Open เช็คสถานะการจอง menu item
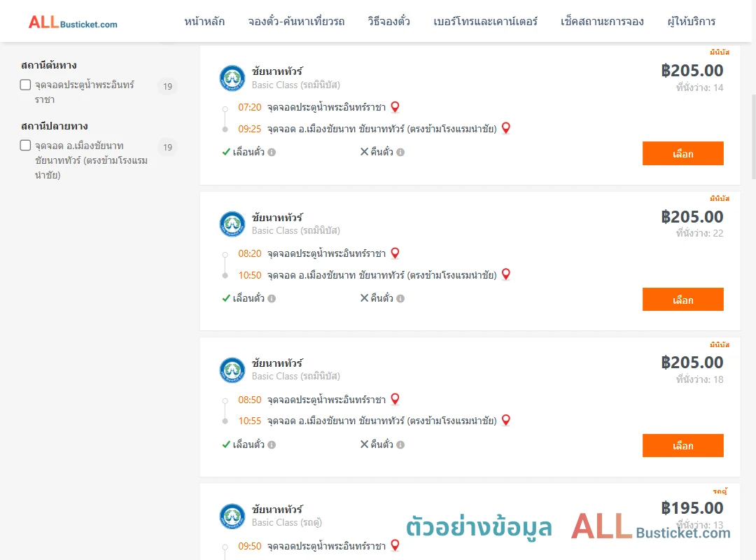Viewport: 756px width, 560px height. pyautogui.click(x=602, y=21)
